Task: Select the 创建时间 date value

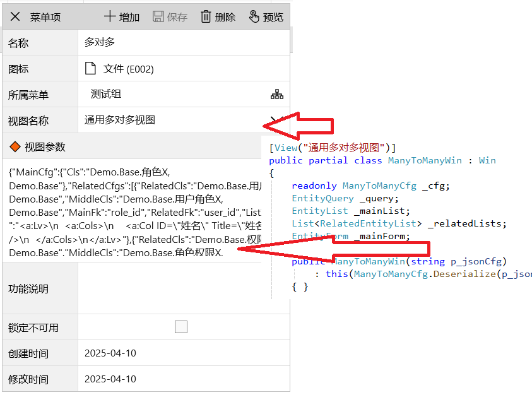Action: [x=110, y=353]
